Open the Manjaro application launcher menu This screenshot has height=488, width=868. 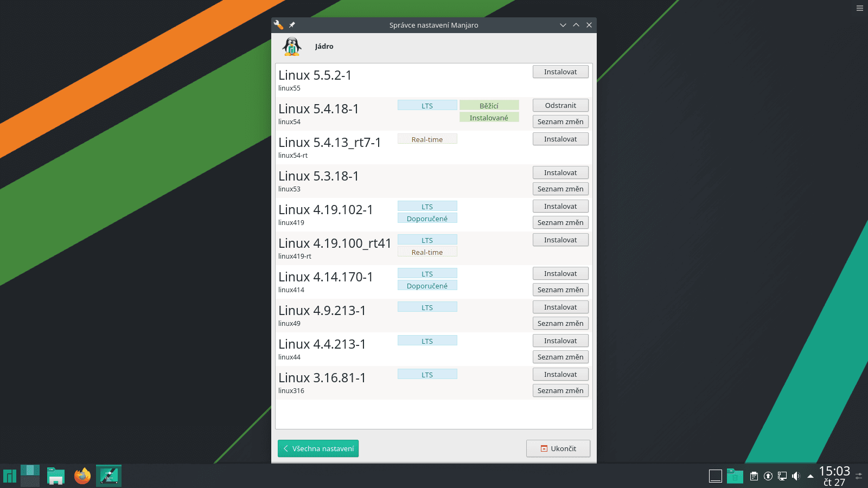point(10,476)
